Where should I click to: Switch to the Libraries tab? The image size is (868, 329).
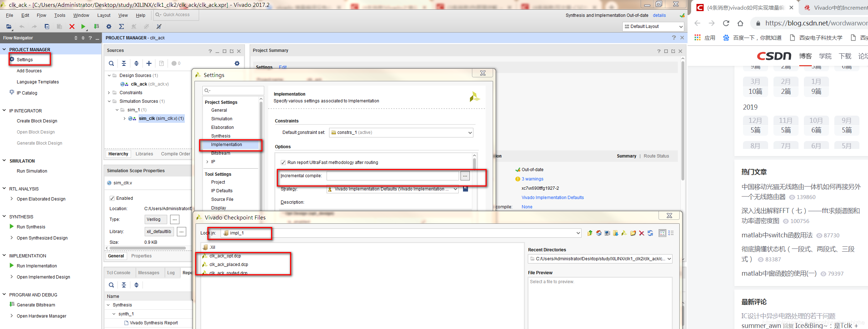click(x=144, y=154)
